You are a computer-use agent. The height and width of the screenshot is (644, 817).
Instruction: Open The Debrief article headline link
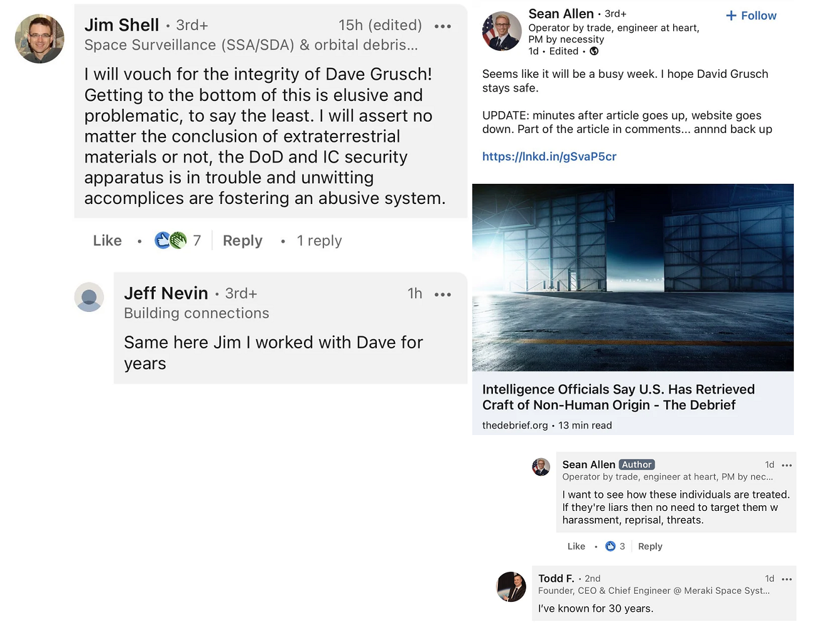point(618,397)
